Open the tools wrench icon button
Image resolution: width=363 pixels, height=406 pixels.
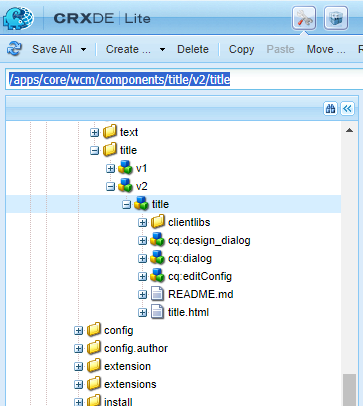coord(304,18)
